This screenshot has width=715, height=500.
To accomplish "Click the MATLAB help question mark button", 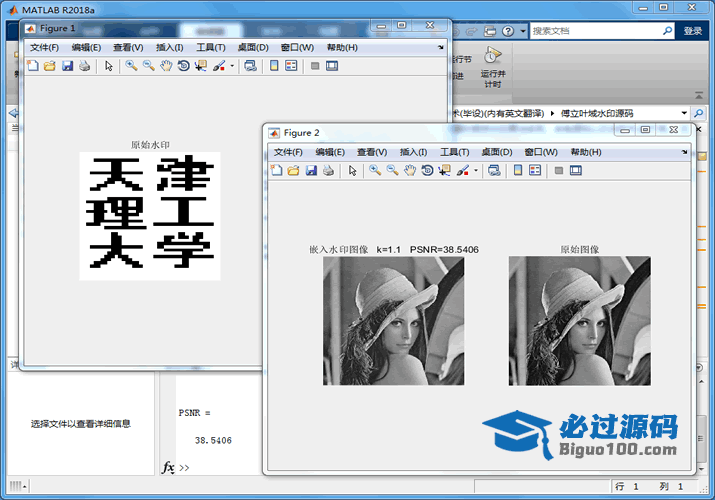I will pyautogui.click(x=508, y=31).
